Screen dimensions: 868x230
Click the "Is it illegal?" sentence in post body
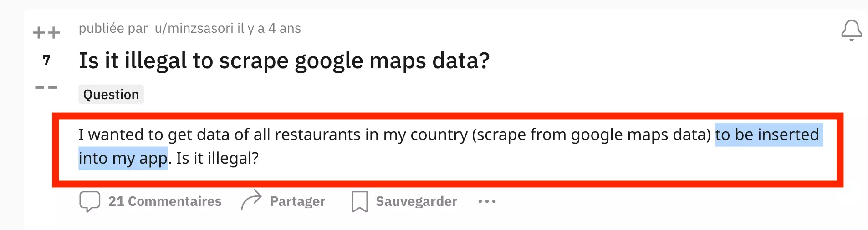pyautogui.click(x=217, y=158)
